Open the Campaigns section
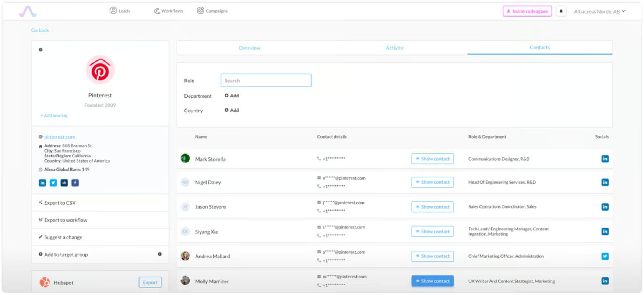This screenshot has width=644, height=295. (212, 11)
